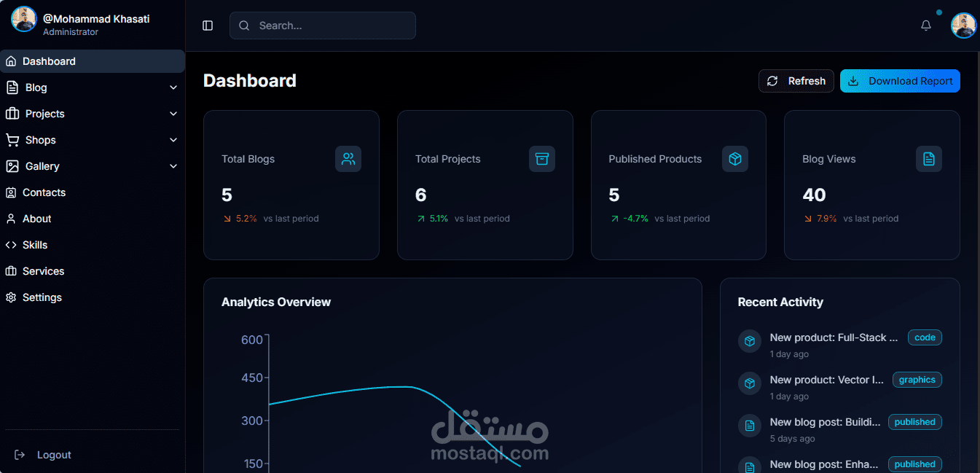The height and width of the screenshot is (473, 980).
Task: Open the Contacts menu item
Action: 93,192
